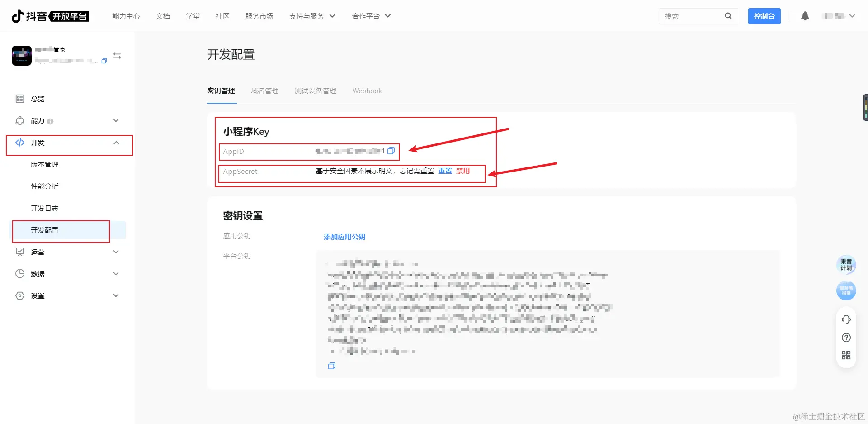
Task: Copy the platform public key
Action: [x=332, y=366]
